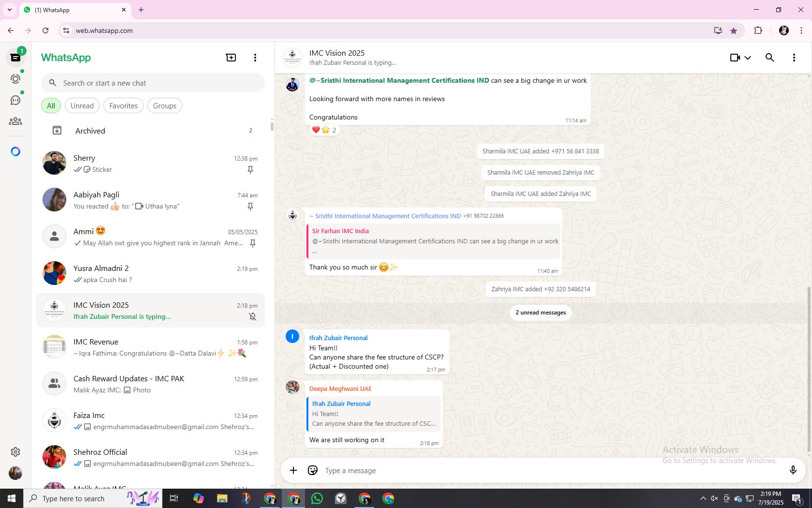Screen dimensions: 812x508
Task: Click quoted Sir Farhan IMC India message
Action: click(434, 241)
